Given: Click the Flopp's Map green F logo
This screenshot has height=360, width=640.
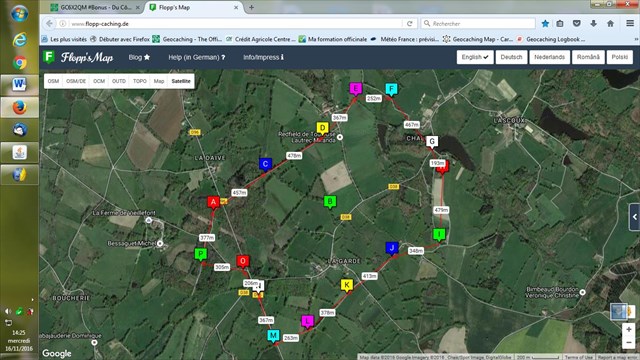Looking at the screenshot, I should tap(49, 57).
